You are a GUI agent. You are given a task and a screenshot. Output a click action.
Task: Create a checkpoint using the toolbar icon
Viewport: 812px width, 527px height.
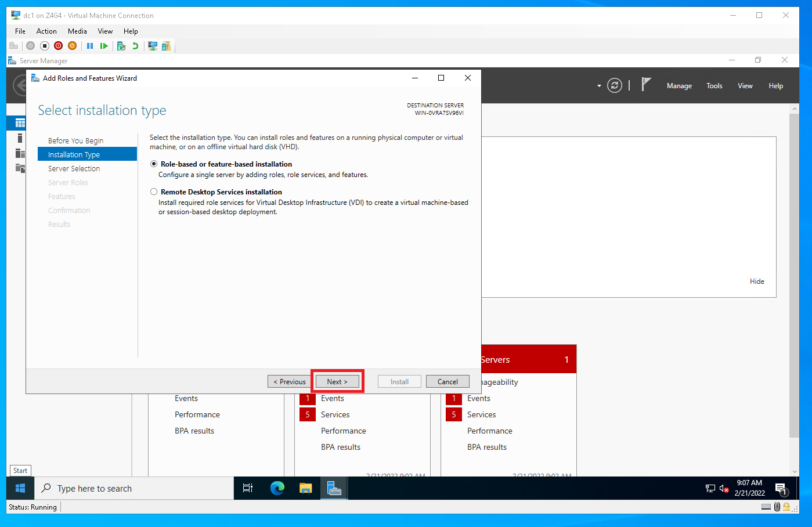pos(121,46)
